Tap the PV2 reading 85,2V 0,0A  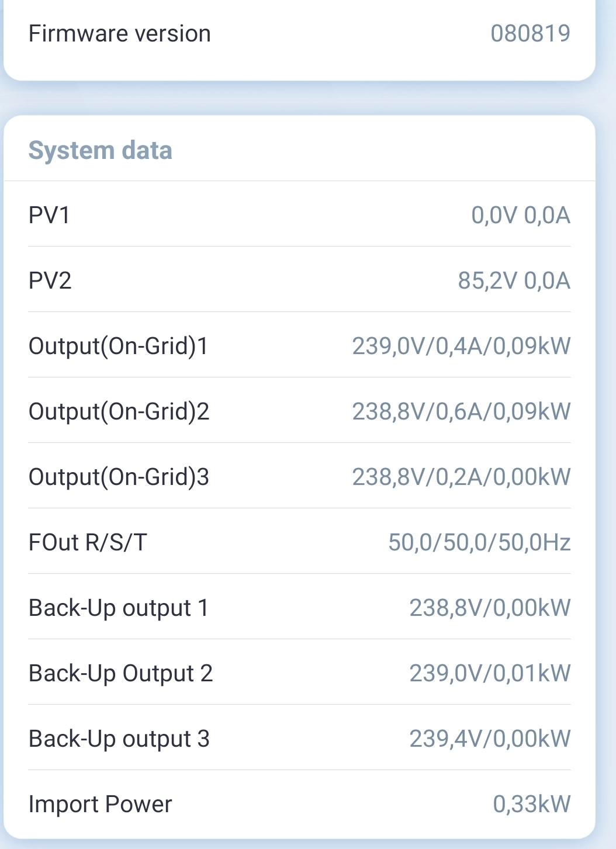514,280
